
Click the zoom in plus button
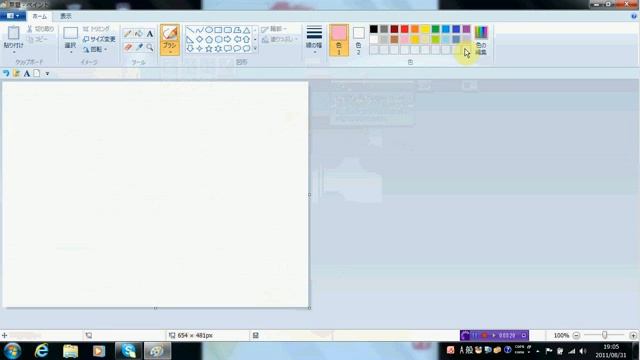[633, 336]
